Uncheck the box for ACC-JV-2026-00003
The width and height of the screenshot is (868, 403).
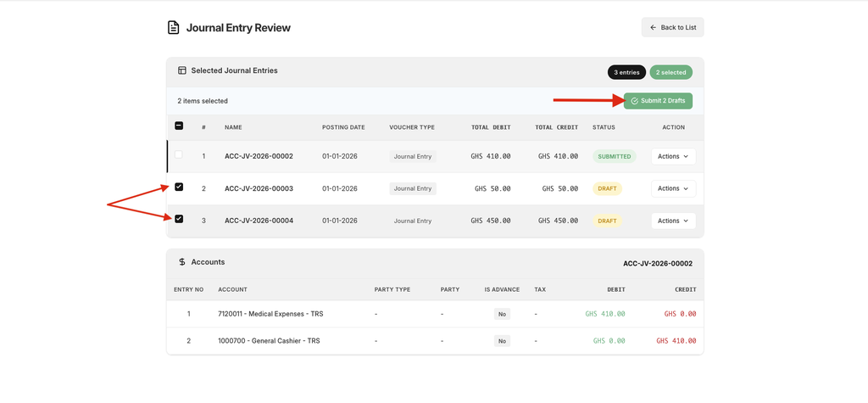tap(179, 187)
